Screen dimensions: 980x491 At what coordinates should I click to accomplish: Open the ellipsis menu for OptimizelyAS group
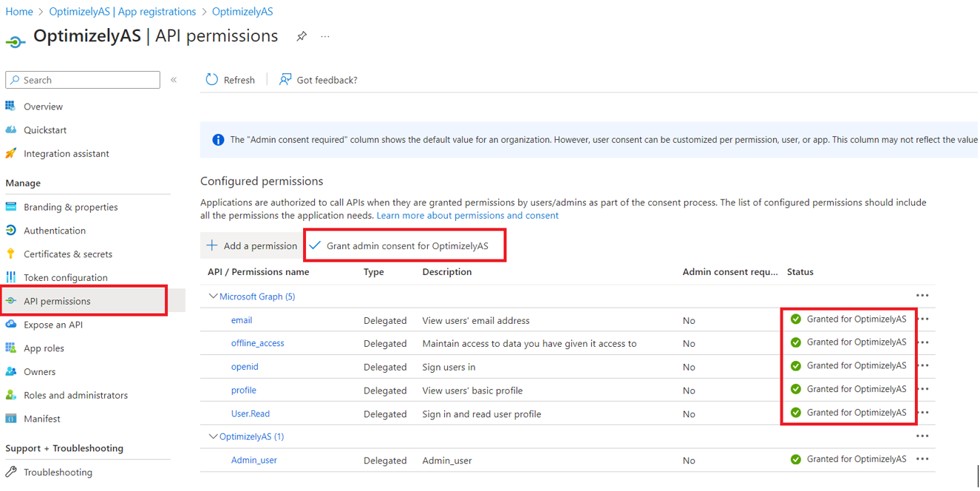pyautogui.click(x=922, y=436)
